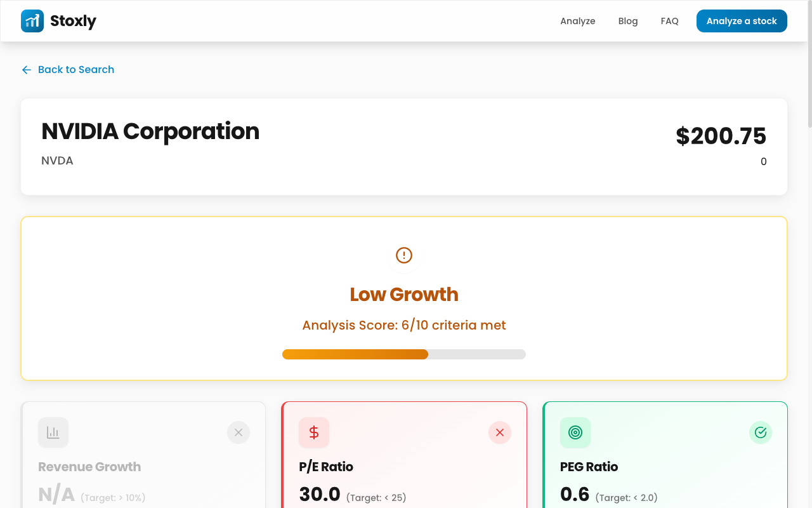Click the $200.75 stock price
812x508 pixels.
pos(721,136)
